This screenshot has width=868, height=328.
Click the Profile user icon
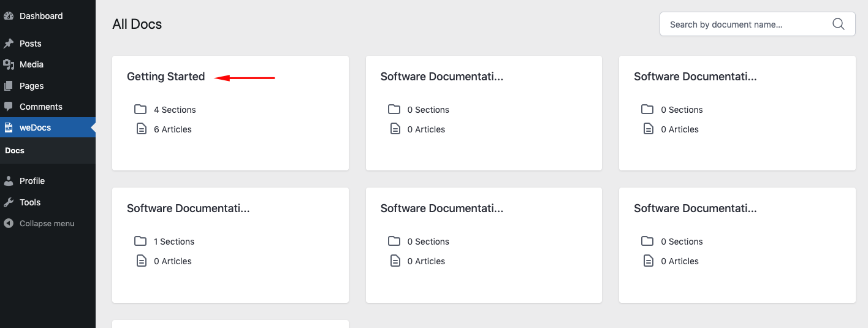[9, 181]
